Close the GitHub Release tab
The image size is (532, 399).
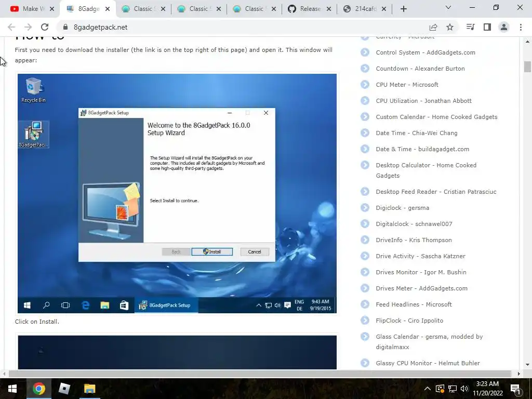(329, 9)
